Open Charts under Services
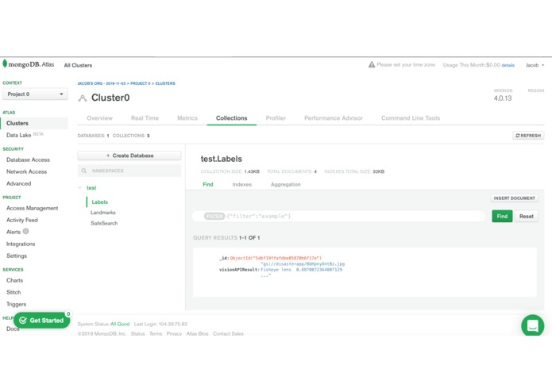This screenshot has height=392, width=552. [14, 281]
